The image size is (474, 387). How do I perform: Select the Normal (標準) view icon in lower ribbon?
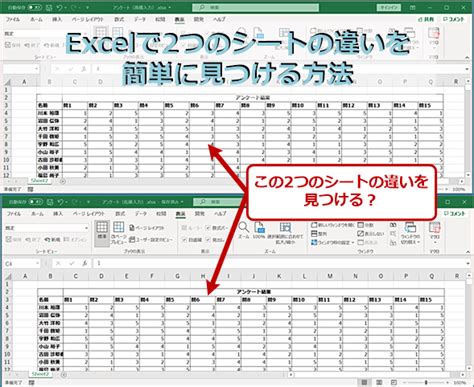click(102, 231)
